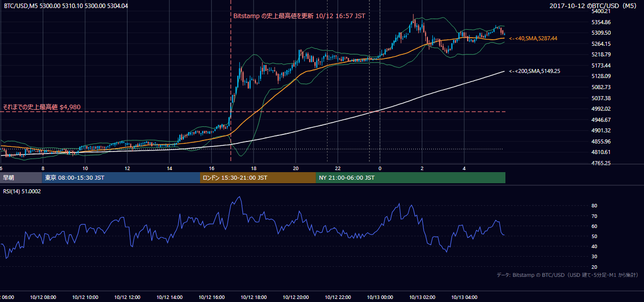Click the BTC/USD,M5 price header text

(66, 6)
